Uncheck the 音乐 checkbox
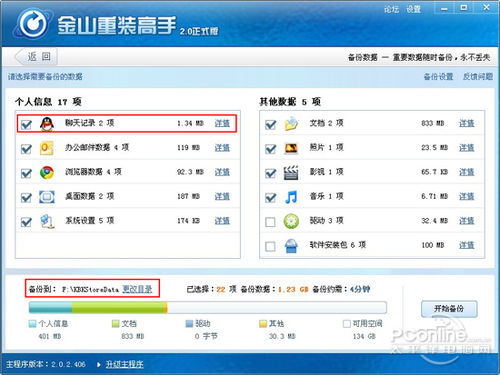 click(270, 197)
